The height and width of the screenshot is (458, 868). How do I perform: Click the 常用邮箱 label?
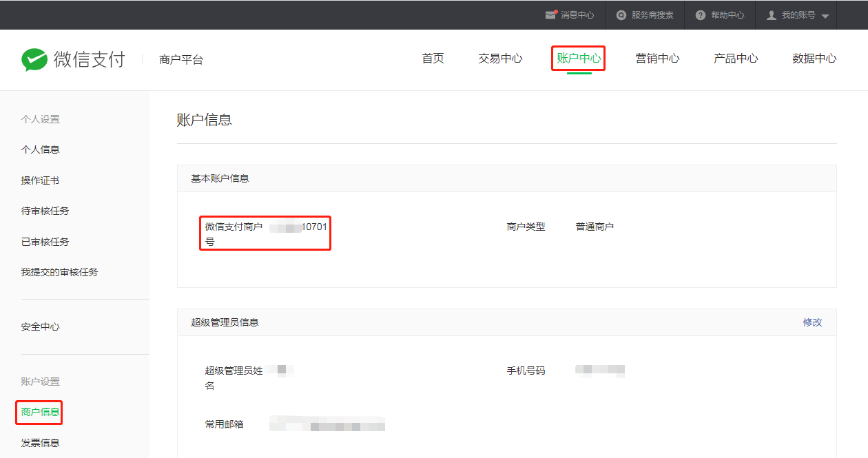point(225,424)
